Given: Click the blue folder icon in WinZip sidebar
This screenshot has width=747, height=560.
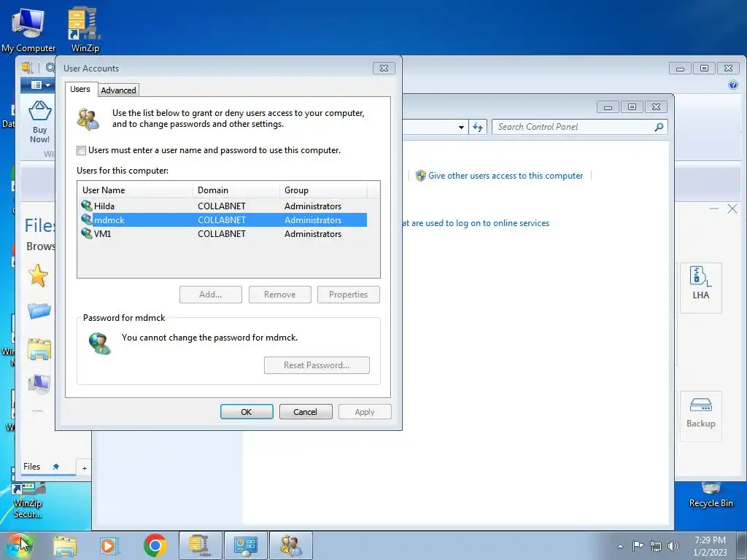Looking at the screenshot, I should pos(39,311).
